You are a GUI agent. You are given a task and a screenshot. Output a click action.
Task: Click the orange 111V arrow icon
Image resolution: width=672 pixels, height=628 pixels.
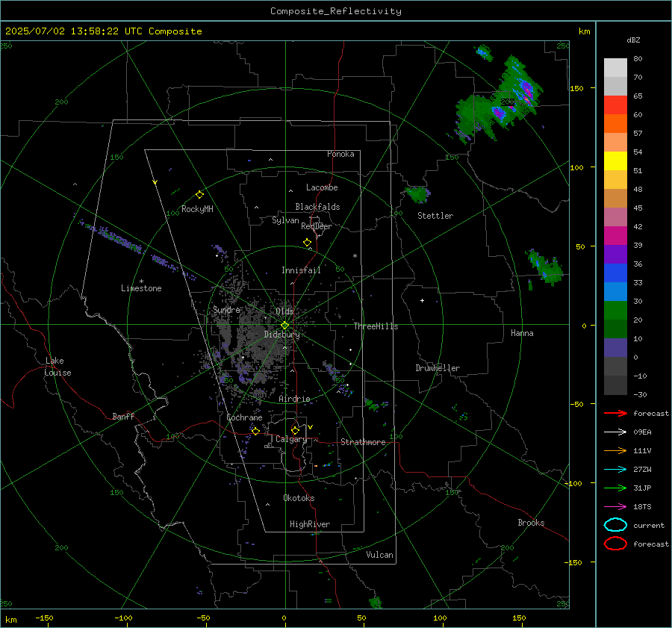615,450
